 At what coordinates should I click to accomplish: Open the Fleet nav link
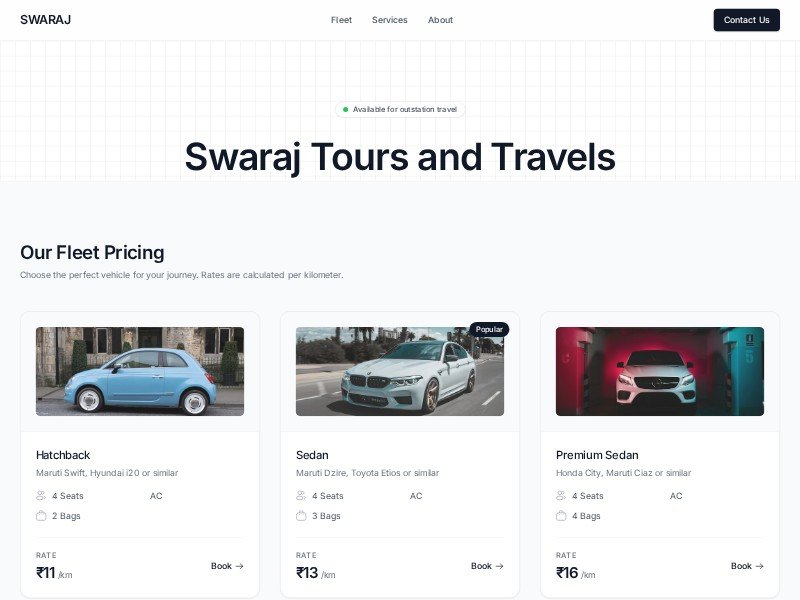pos(341,20)
